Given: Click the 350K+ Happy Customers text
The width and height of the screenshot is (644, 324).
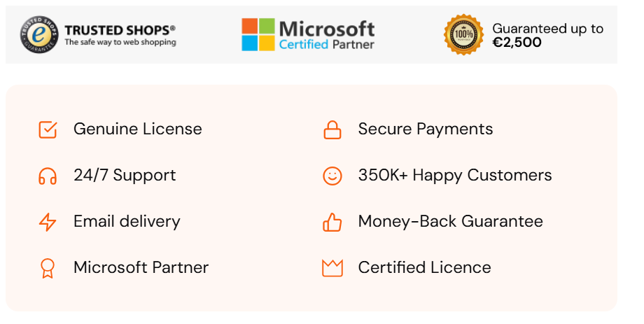Looking at the screenshot, I should pyautogui.click(x=454, y=176).
